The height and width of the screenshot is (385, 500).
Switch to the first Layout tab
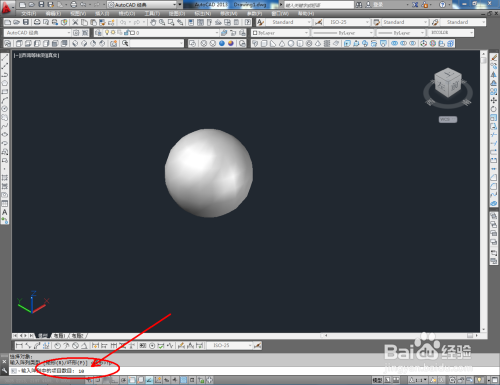60,336
